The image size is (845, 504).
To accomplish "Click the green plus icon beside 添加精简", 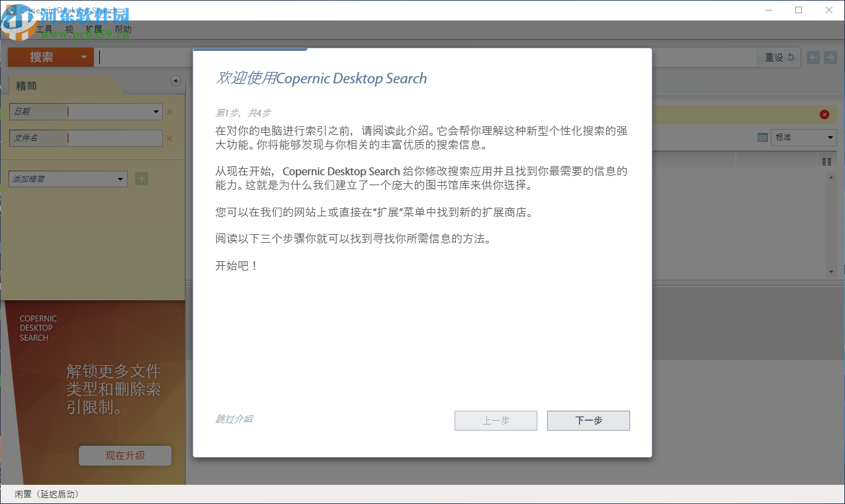I will (141, 179).
